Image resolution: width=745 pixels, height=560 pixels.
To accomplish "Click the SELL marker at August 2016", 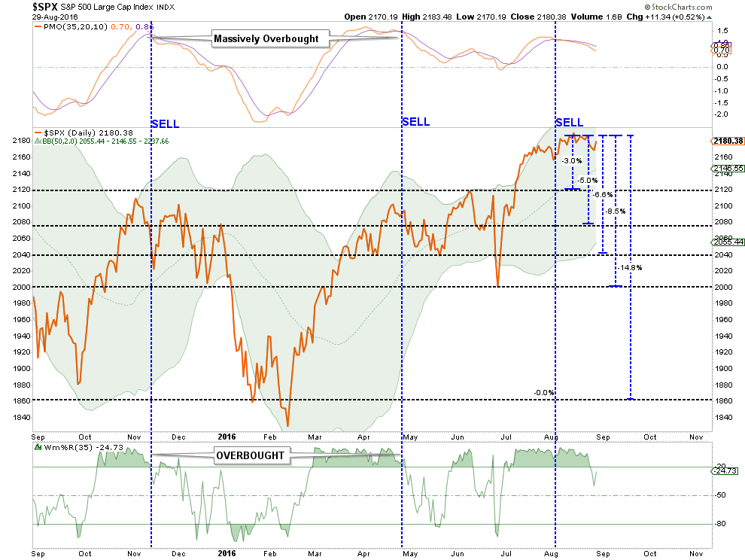I will (x=569, y=122).
